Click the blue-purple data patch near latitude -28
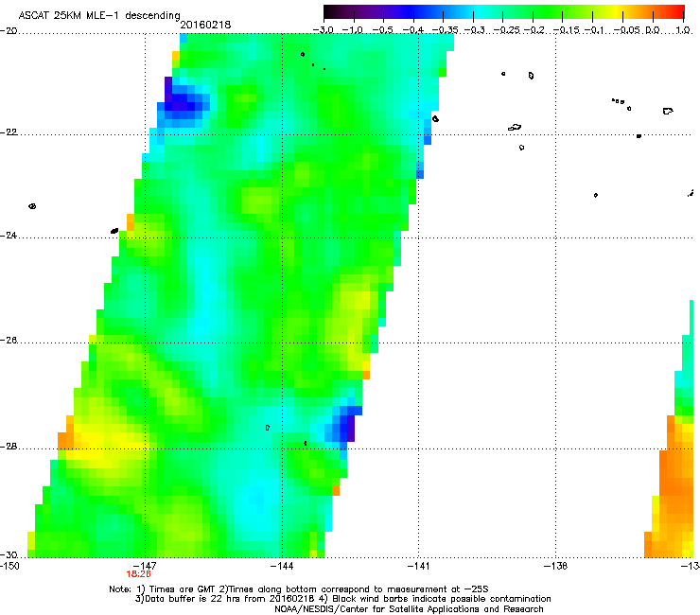 [342, 424]
